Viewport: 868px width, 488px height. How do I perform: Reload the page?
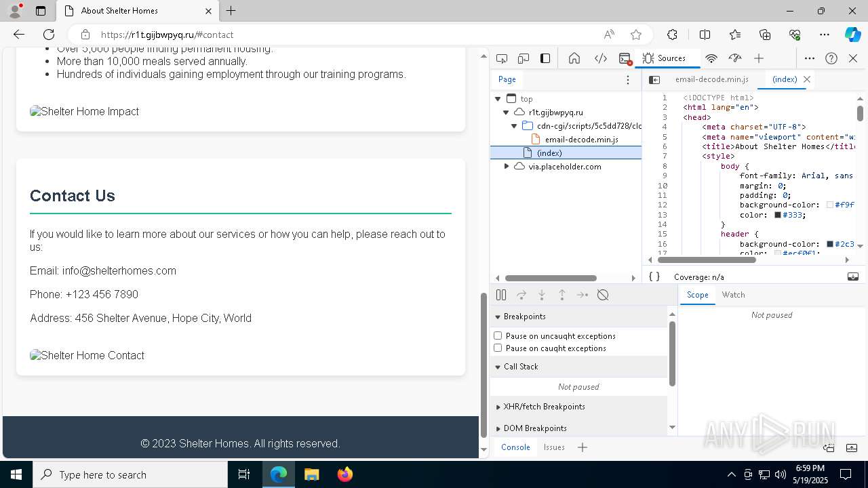(x=49, y=35)
